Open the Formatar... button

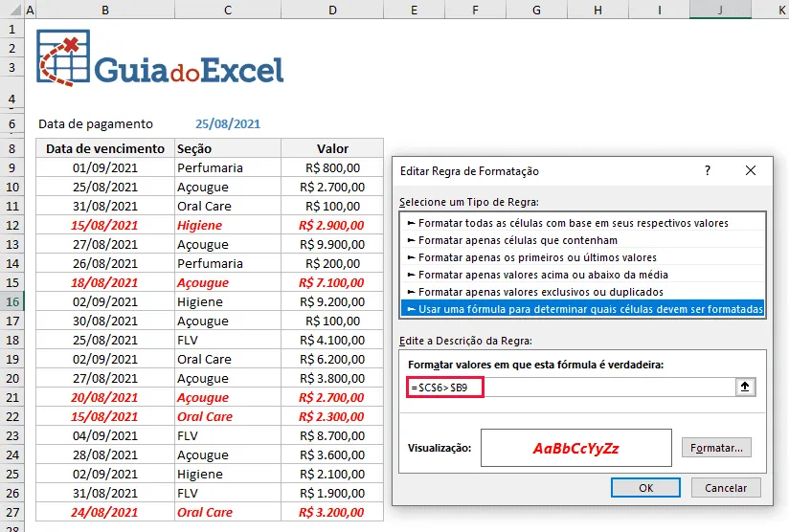[716, 448]
